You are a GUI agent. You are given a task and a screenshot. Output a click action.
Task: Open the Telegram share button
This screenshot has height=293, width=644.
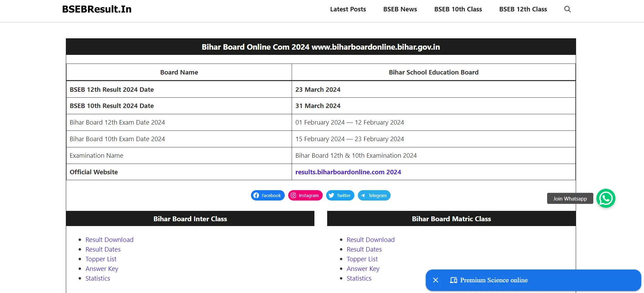pos(374,195)
